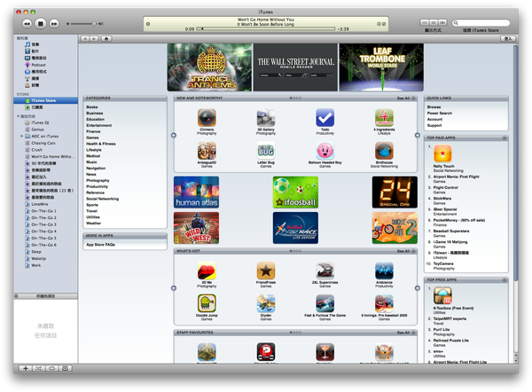532x392 pixels.
Task: Open the 4 Ingredients app icon
Action: tap(384, 118)
